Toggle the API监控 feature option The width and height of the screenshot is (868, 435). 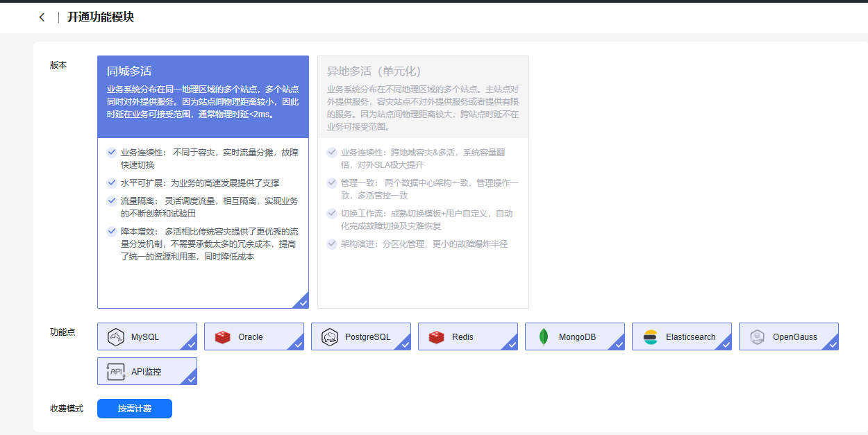[x=147, y=371]
